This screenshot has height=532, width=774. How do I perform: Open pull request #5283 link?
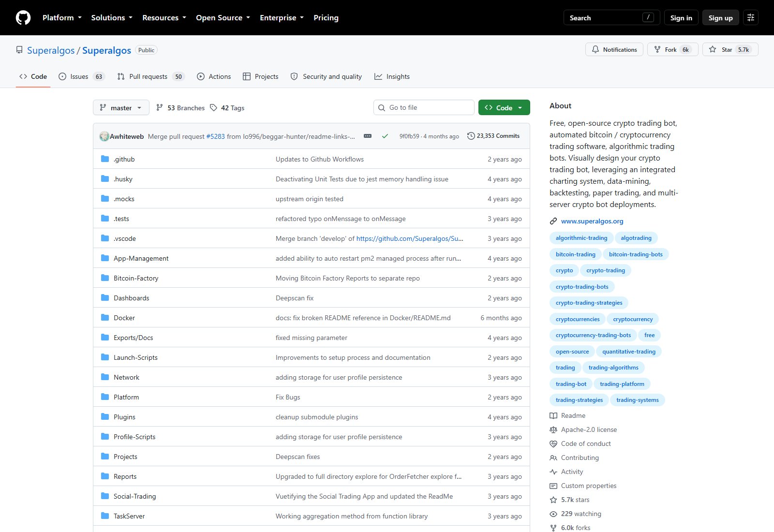click(x=216, y=136)
